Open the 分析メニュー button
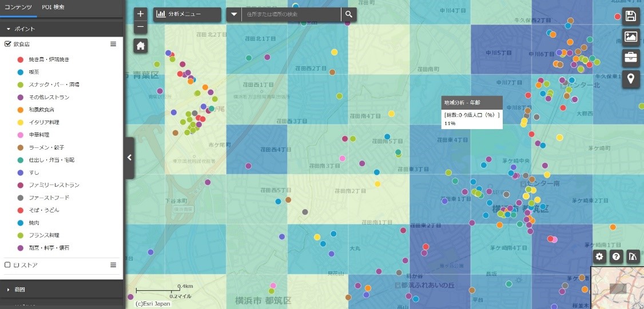The image size is (644, 309). pyautogui.click(x=186, y=14)
